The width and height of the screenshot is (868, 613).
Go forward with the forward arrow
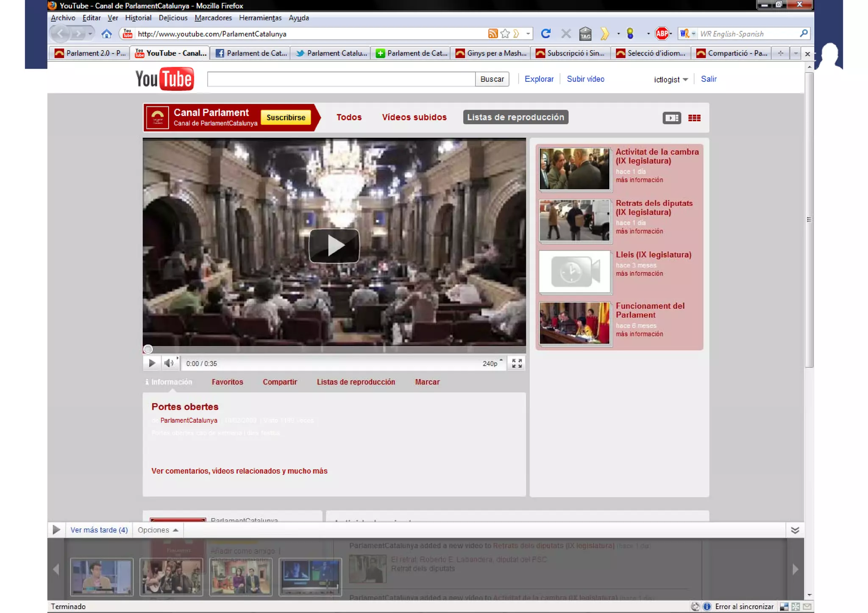[77, 34]
